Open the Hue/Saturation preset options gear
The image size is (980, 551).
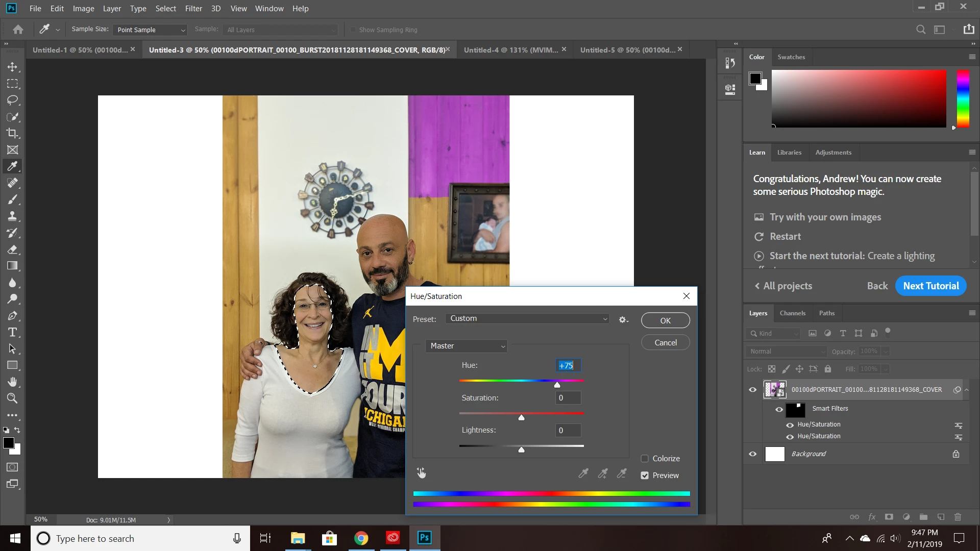coord(623,320)
